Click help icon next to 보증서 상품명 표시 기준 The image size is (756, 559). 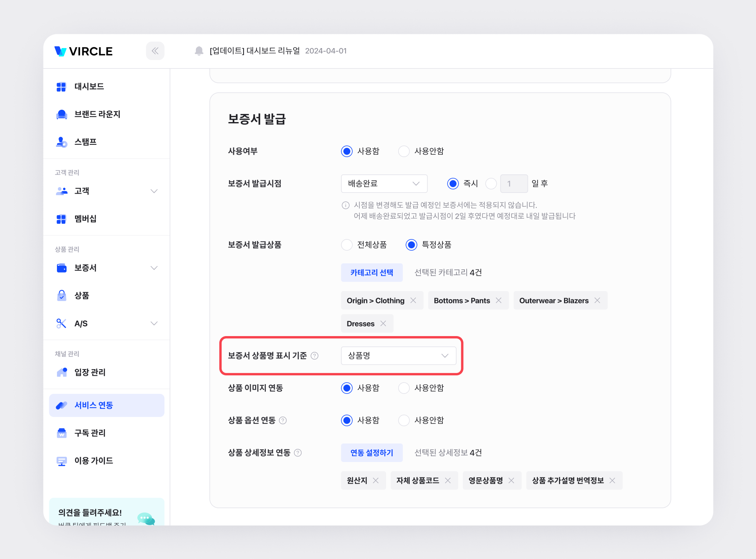pyautogui.click(x=314, y=356)
